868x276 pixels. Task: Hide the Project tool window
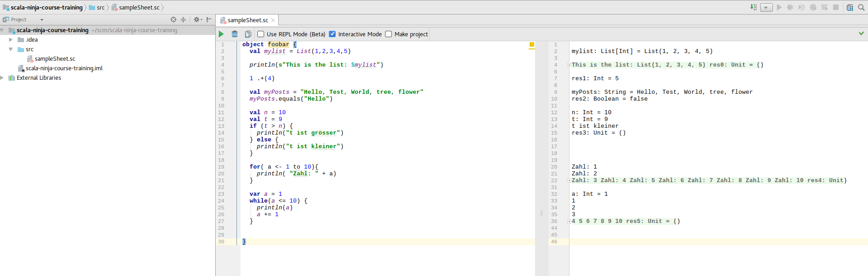tap(209, 19)
